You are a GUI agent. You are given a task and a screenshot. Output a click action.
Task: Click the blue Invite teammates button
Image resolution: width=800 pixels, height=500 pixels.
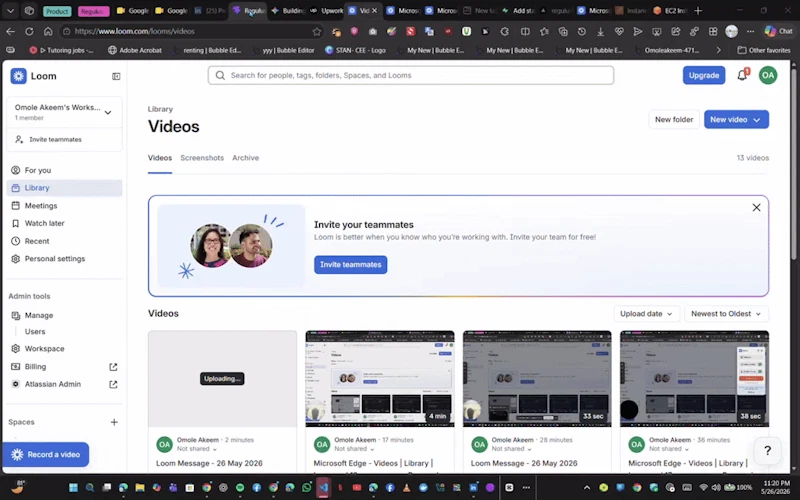coord(351,264)
